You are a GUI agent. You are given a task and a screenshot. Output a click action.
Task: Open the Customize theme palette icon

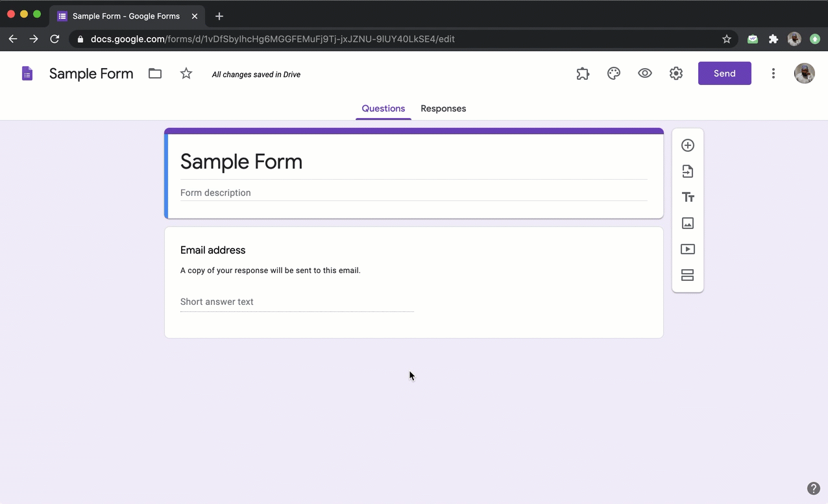(x=614, y=74)
